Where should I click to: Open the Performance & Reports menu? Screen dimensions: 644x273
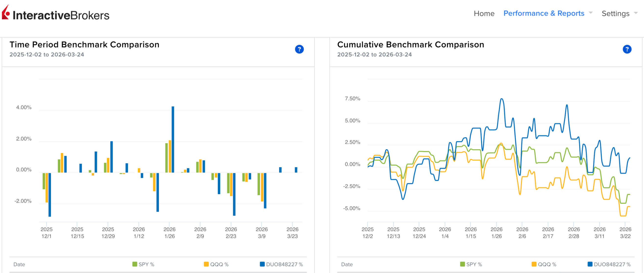click(544, 13)
